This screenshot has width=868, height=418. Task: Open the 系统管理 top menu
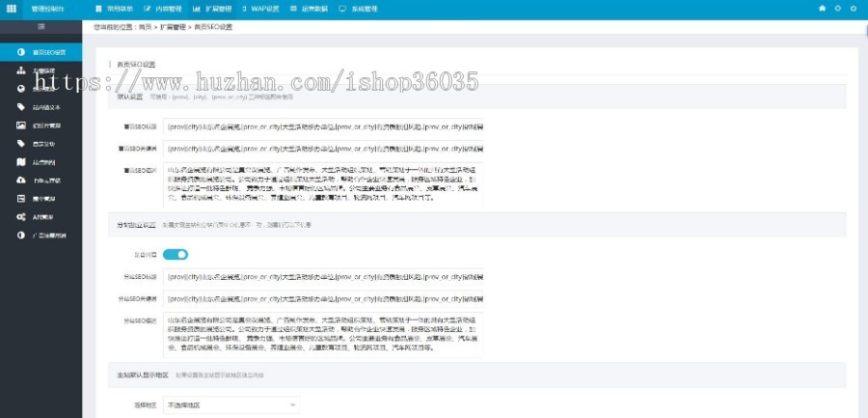[x=358, y=9]
